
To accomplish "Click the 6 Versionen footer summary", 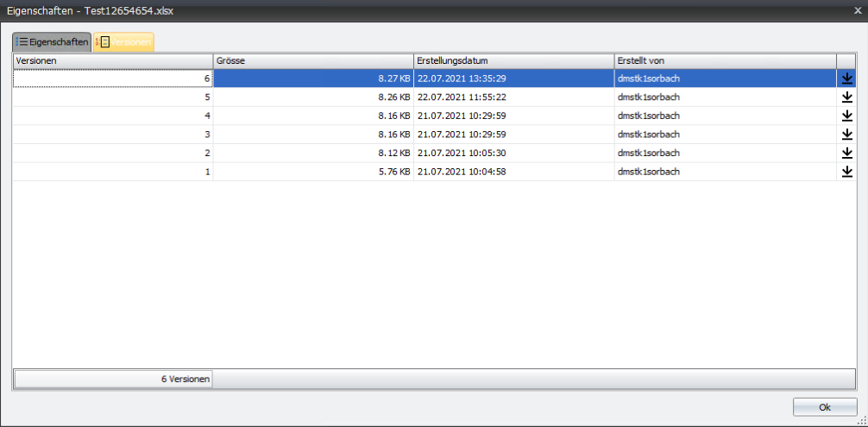I will 113,380.
